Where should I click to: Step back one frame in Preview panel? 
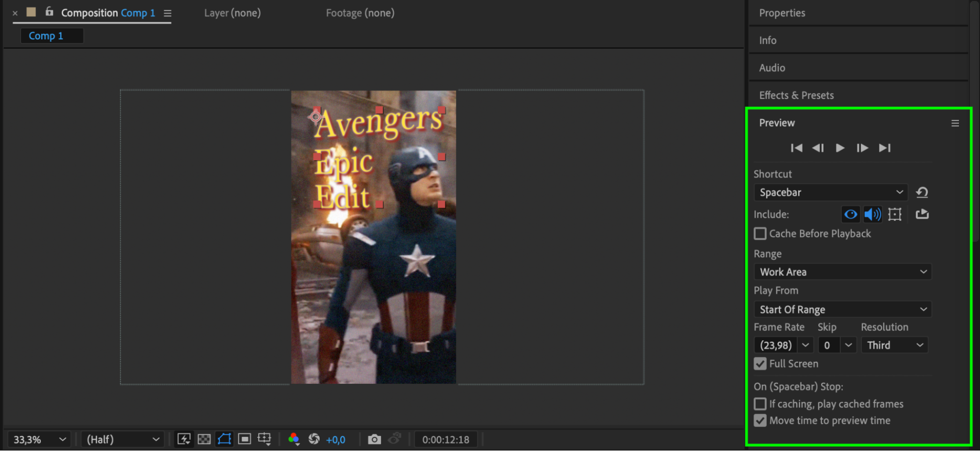pyautogui.click(x=818, y=148)
